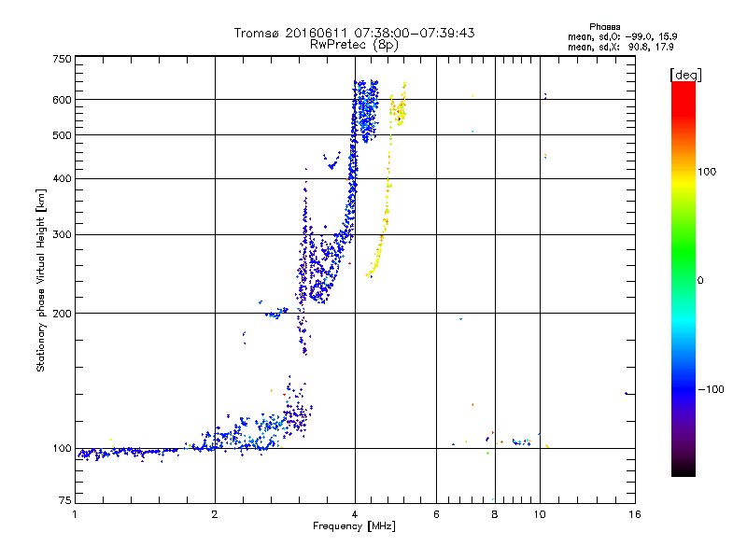Select the 'mean, sd,X: 90.8, 17.9' line

(x=620, y=48)
